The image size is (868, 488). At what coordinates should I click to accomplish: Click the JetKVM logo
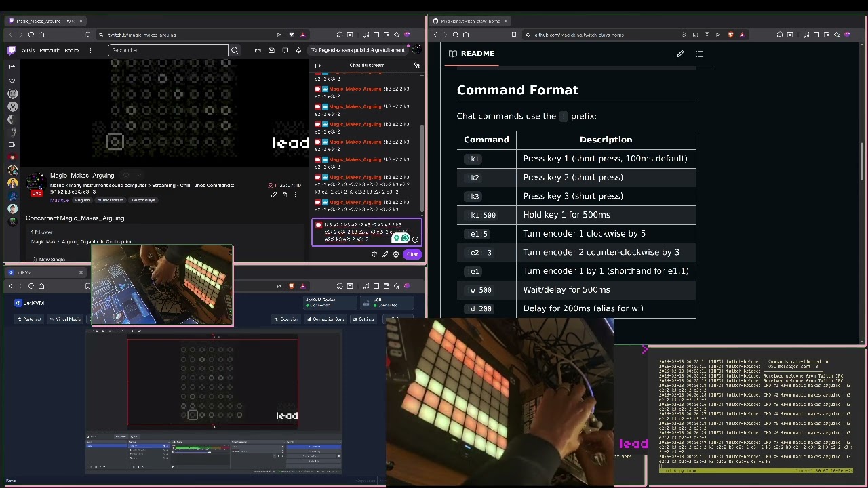[30, 303]
